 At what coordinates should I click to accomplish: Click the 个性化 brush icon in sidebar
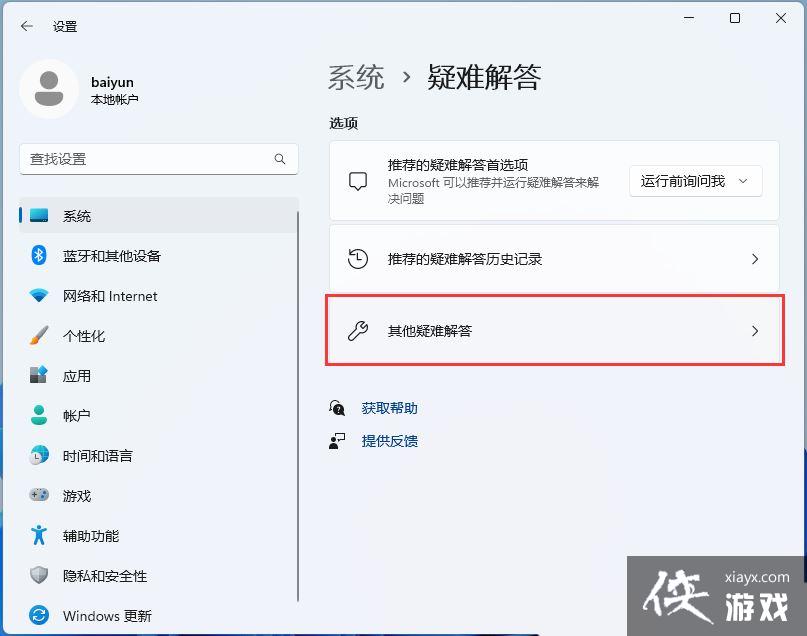[x=39, y=336]
